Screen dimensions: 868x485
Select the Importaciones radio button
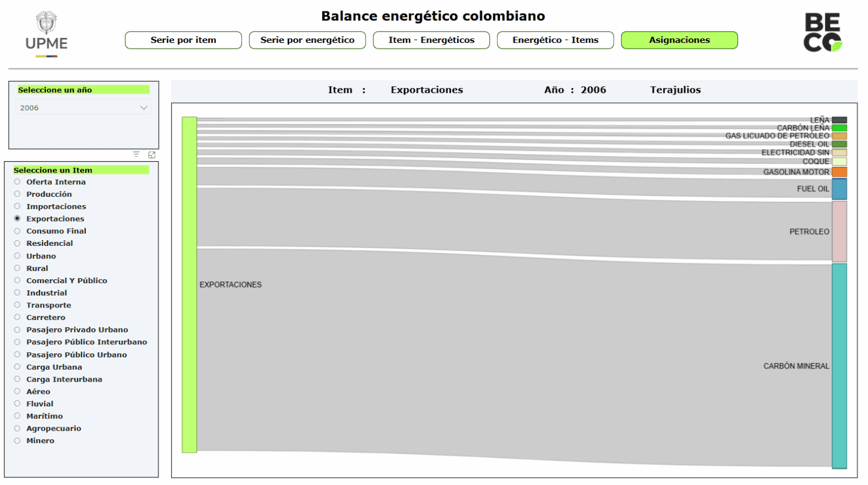click(x=18, y=206)
